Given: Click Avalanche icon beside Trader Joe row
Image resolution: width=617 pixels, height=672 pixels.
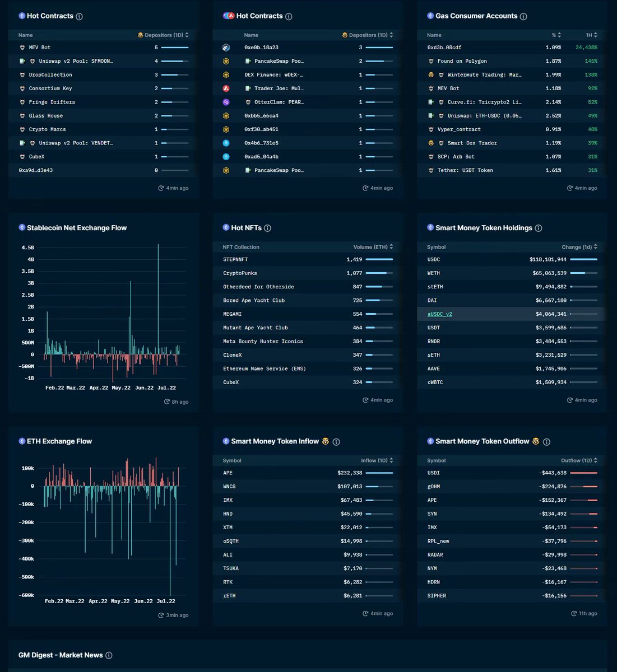Looking at the screenshot, I should 226,88.
